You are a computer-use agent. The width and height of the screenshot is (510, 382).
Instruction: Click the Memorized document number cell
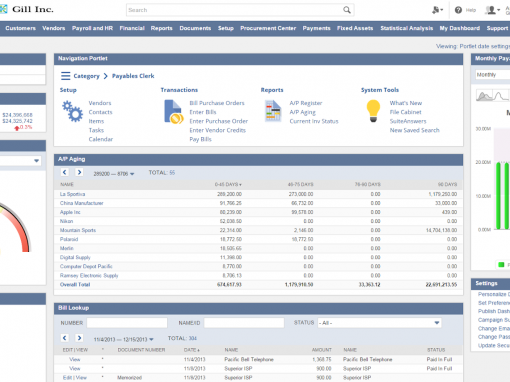tap(129, 377)
